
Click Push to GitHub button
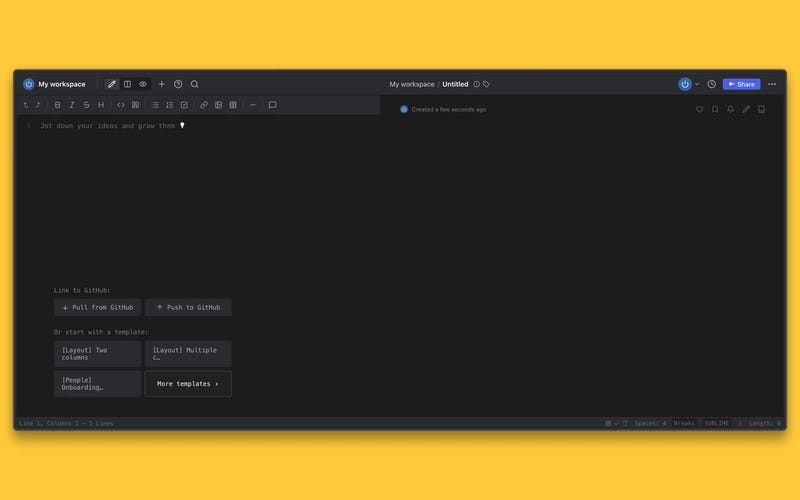coord(188,308)
